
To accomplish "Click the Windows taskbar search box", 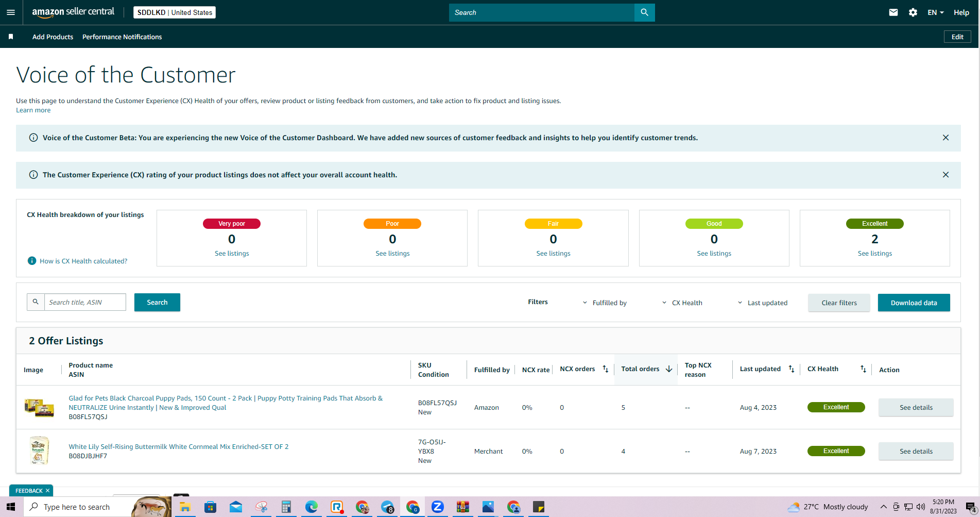I will pyautogui.click(x=98, y=507).
